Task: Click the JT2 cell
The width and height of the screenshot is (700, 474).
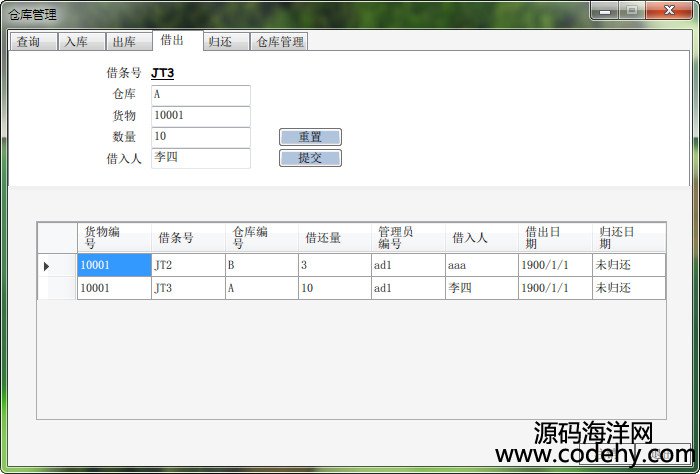Action: click(188, 265)
